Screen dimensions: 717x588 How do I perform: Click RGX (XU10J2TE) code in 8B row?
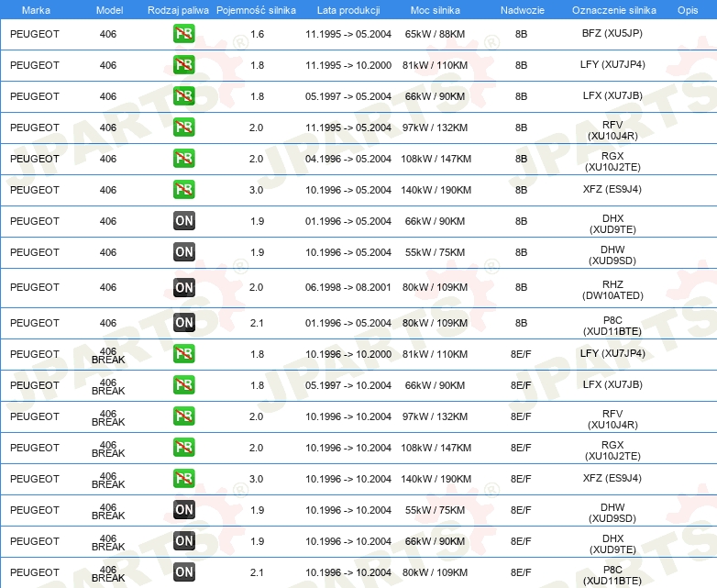tap(612, 161)
